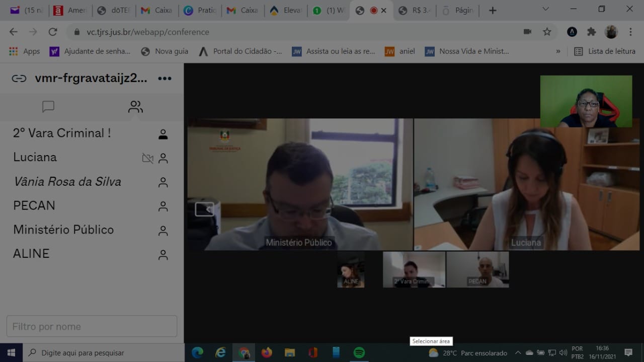The image size is (644, 362).
Task: Switch to the participants list tab
Action: [135, 107]
